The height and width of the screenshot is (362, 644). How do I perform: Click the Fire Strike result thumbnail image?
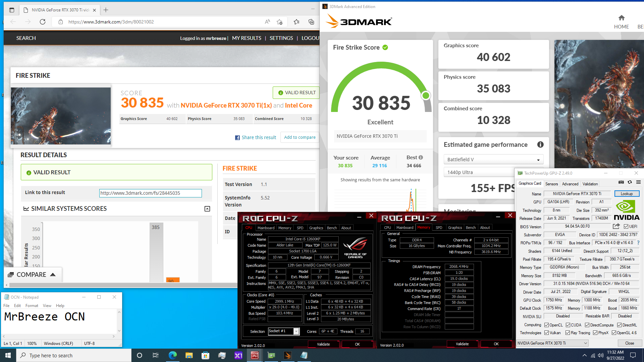61,116
